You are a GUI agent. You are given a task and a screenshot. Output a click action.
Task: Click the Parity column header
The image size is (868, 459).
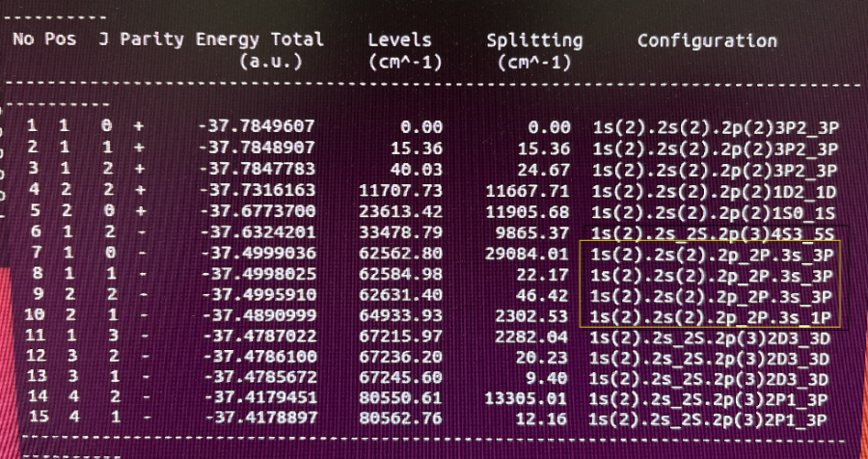click(x=153, y=40)
